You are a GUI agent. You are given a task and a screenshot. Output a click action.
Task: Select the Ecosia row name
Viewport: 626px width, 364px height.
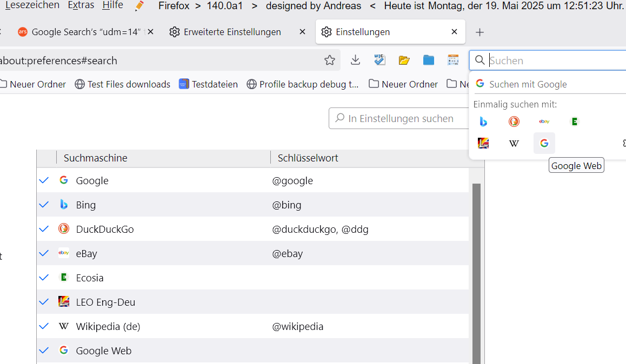[90, 278]
